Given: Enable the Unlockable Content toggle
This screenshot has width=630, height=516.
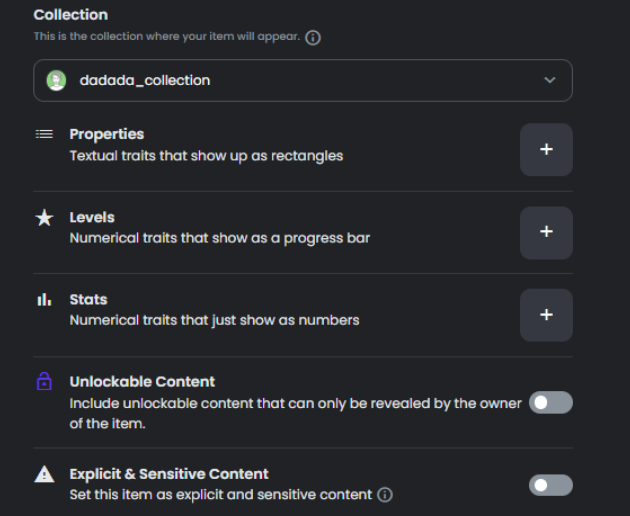Looking at the screenshot, I should pos(550,402).
